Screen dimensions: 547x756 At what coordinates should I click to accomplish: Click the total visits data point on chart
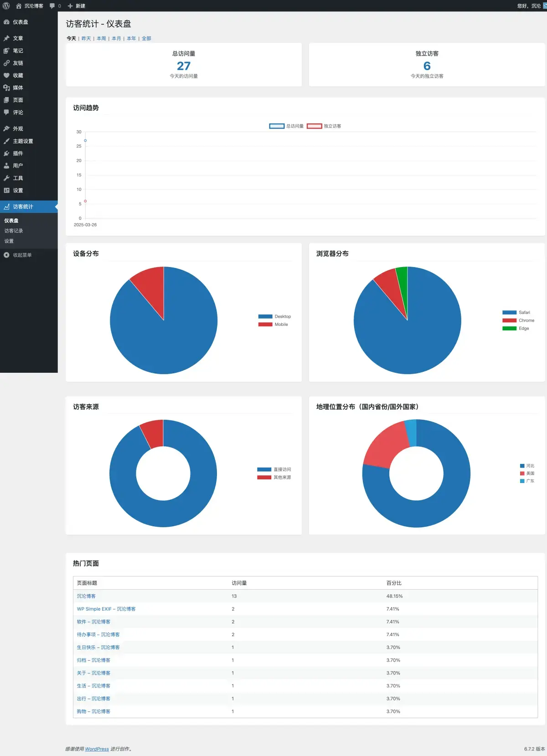tap(85, 140)
